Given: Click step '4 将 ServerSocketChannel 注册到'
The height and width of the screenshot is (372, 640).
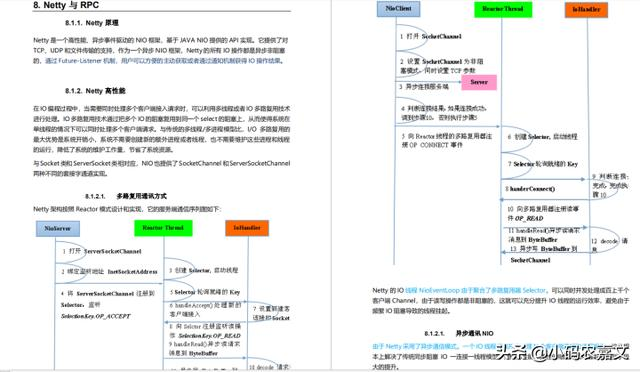Looking at the screenshot, I should point(107,294).
